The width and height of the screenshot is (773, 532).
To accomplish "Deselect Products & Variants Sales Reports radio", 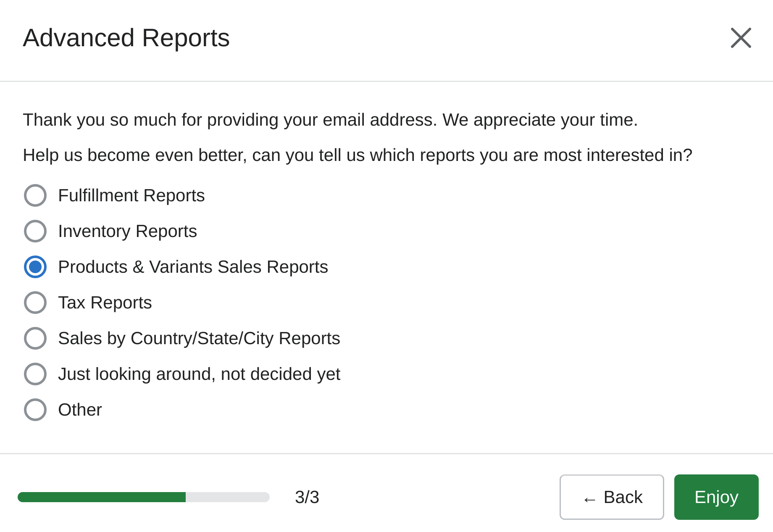I will pyautogui.click(x=35, y=266).
